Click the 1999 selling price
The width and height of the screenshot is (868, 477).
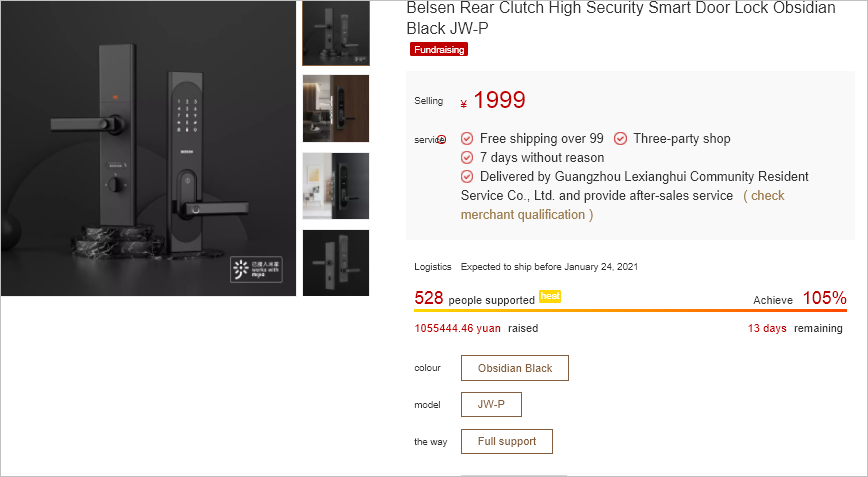[x=499, y=100]
